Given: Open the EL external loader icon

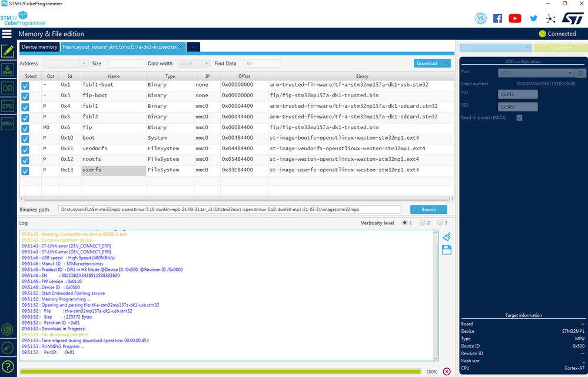Looking at the screenshot, I should (x=8, y=330).
